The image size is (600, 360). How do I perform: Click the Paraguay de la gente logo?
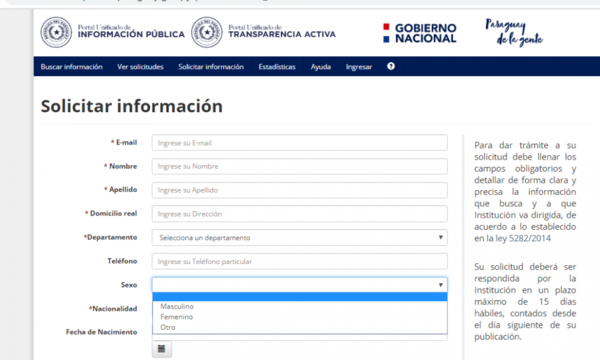tap(514, 33)
